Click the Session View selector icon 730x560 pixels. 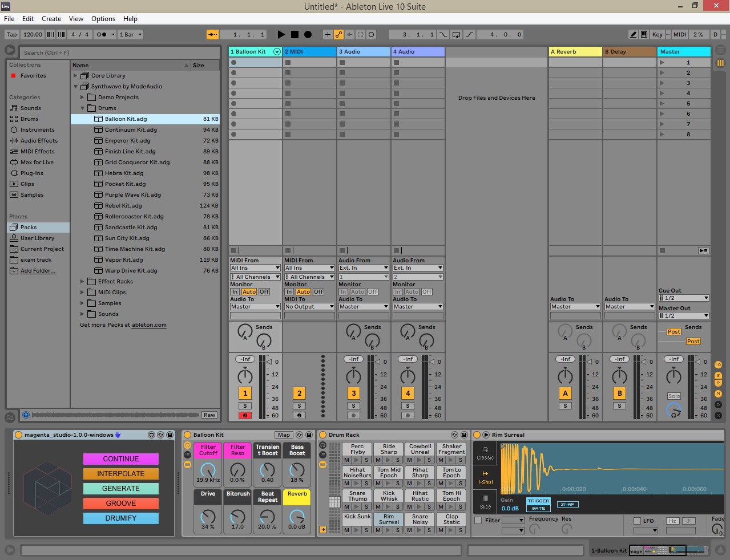click(x=720, y=63)
